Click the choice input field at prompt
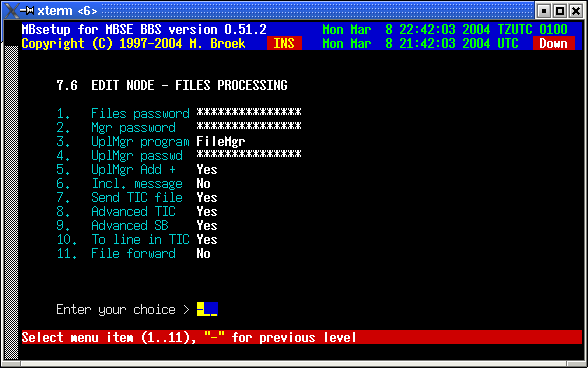The width and height of the screenshot is (588, 368). 207,309
